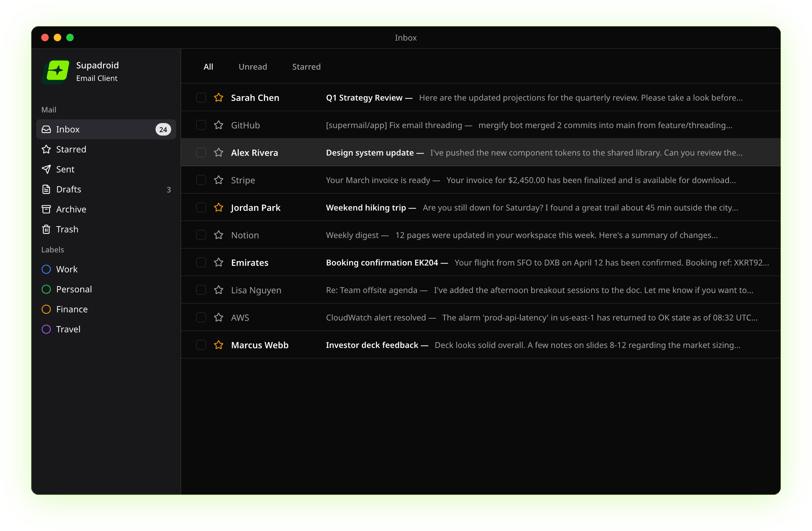Unstar Jordan Park's hiking trip email
This screenshot has height=531, width=812.
218,207
